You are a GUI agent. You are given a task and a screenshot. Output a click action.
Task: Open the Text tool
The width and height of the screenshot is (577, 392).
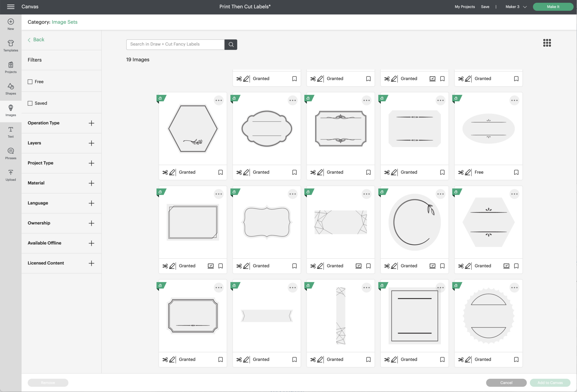[11, 132]
